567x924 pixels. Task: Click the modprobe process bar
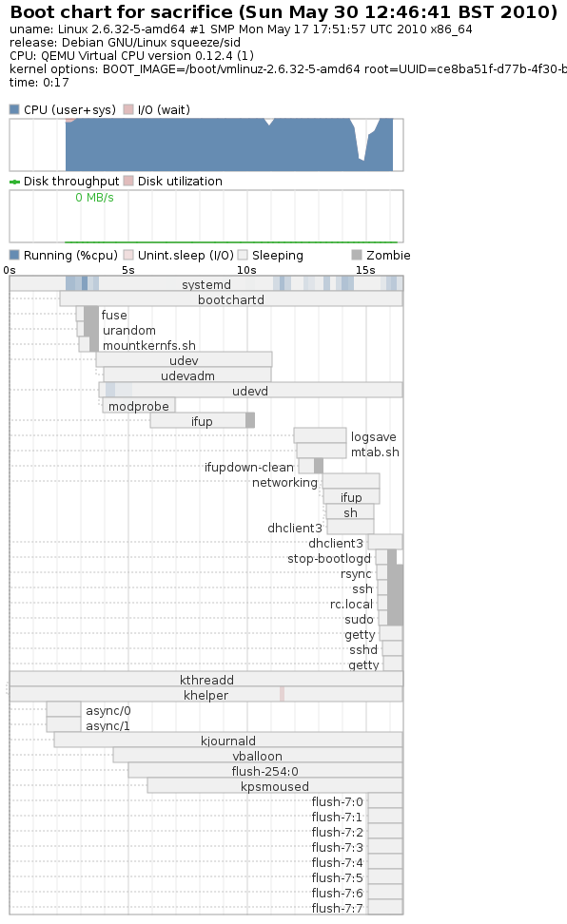coord(139,405)
